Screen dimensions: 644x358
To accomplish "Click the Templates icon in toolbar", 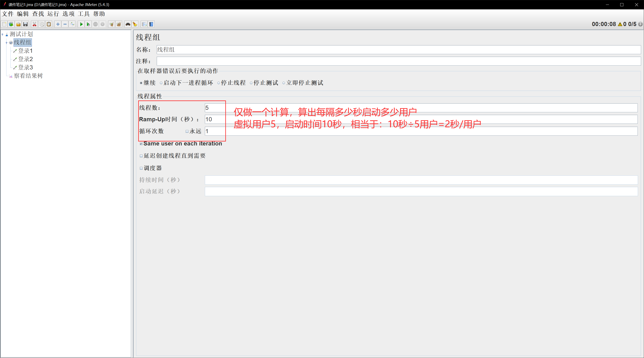I will pyautogui.click(x=11, y=24).
